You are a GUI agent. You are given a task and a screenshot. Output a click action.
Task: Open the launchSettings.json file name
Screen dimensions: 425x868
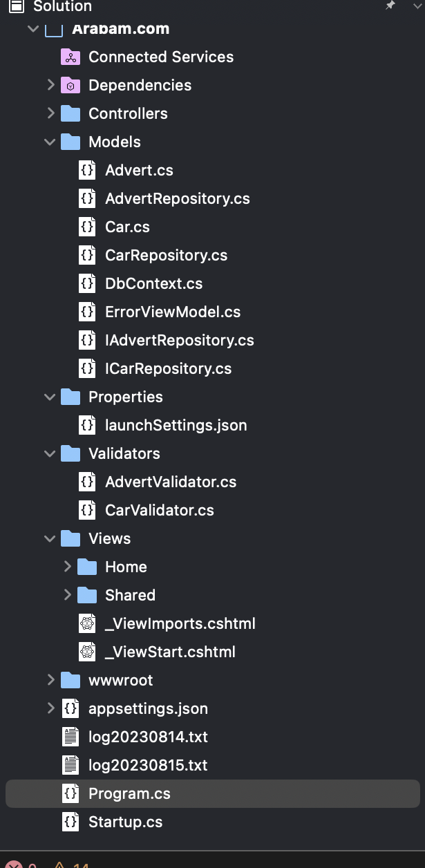click(x=176, y=425)
